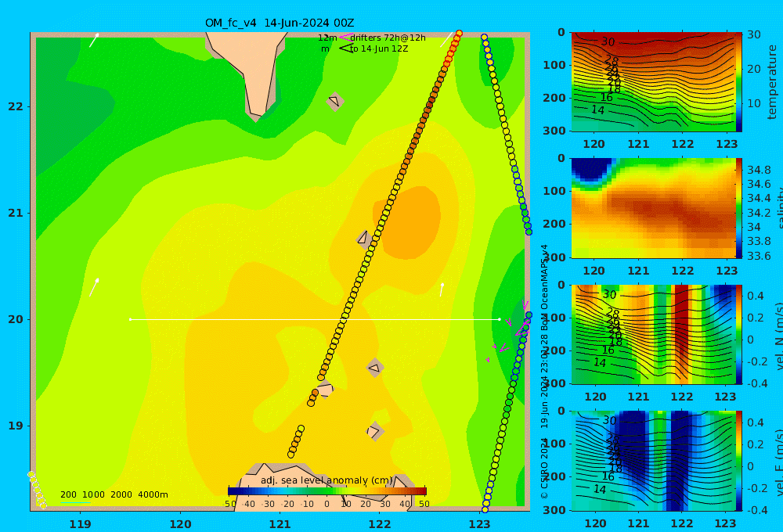Click the '34.8' salinity color bar tick
Image resolution: width=783 pixels, height=532 pixels.
pos(759,170)
